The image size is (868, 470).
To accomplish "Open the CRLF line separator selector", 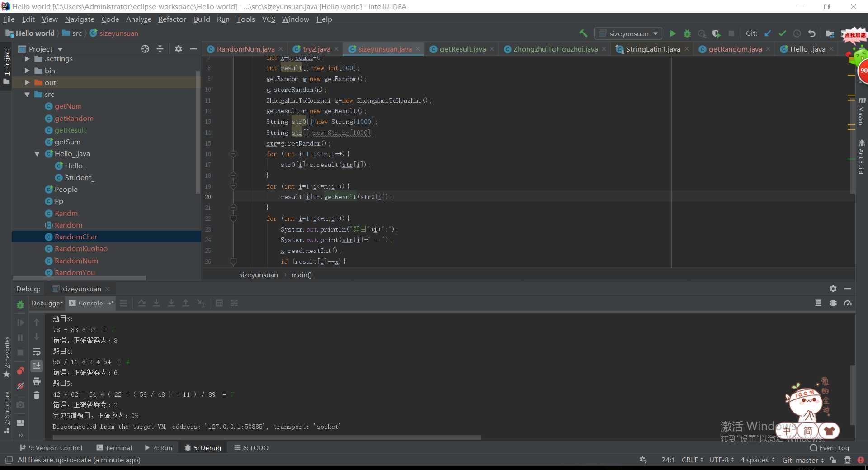I will tap(692, 460).
